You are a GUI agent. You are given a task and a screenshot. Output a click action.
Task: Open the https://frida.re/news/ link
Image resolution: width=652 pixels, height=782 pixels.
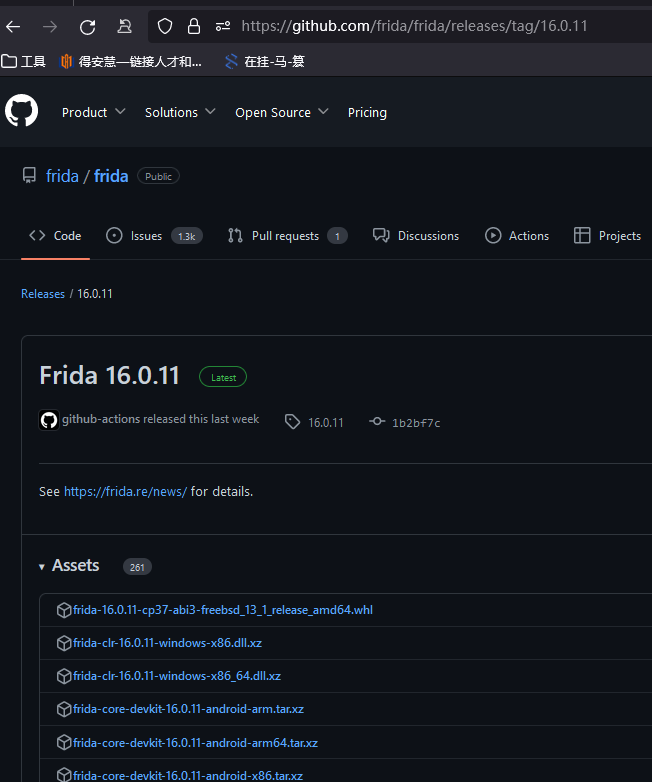(125, 492)
